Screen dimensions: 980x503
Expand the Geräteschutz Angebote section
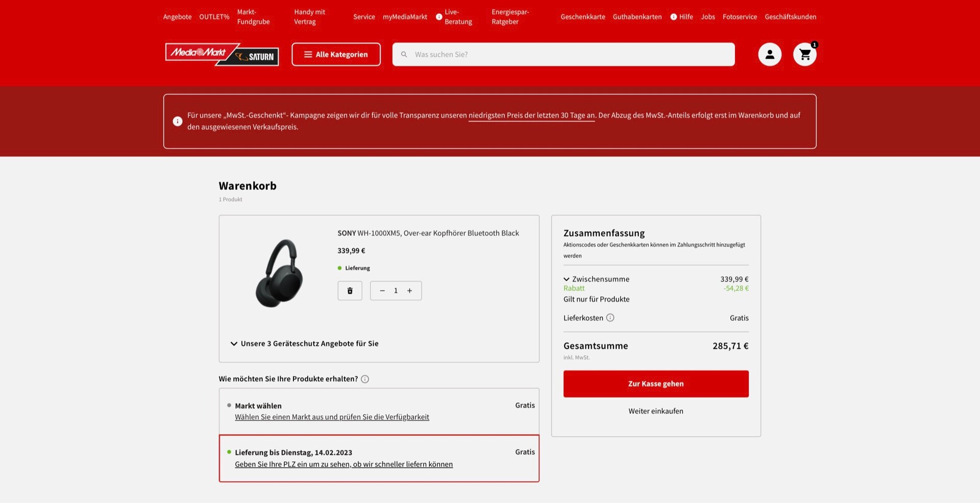pos(305,344)
